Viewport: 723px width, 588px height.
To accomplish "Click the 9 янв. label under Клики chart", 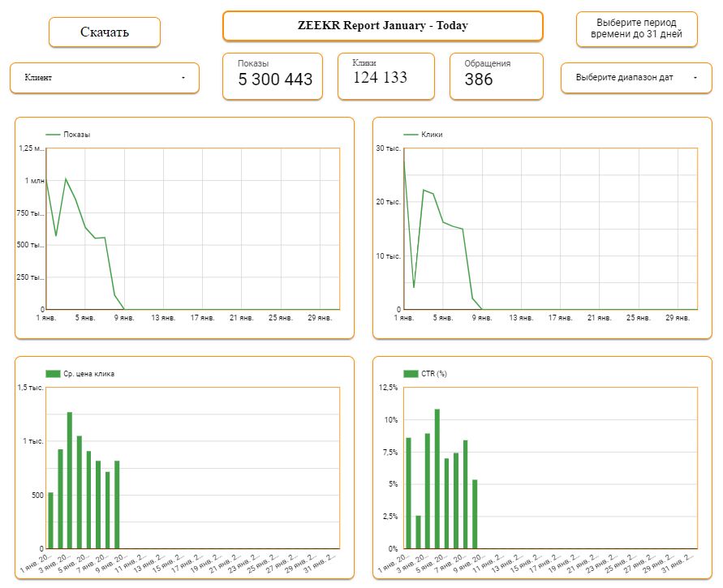I will click(482, 318).
